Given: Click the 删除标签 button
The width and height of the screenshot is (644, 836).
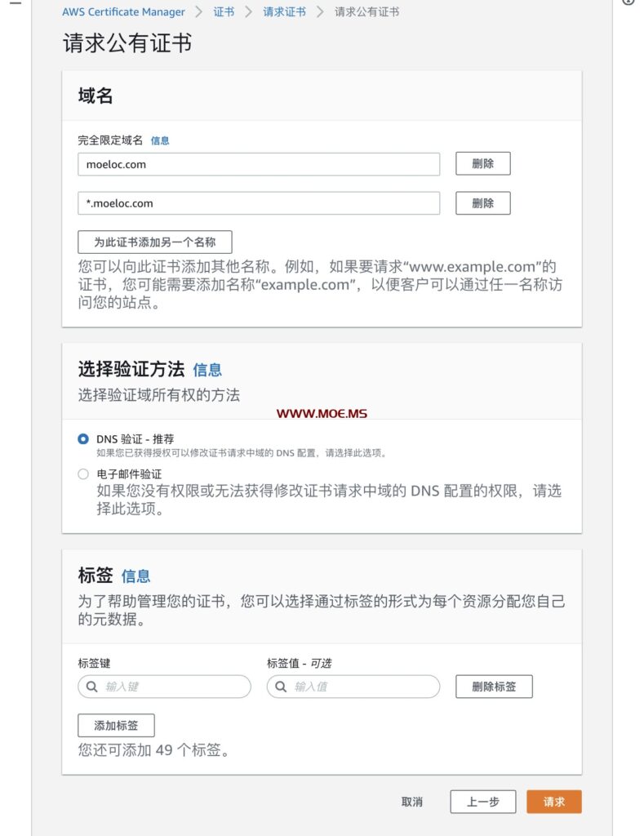Looking at the screenshot, I should pyautogui.click(x=494, y=687).
